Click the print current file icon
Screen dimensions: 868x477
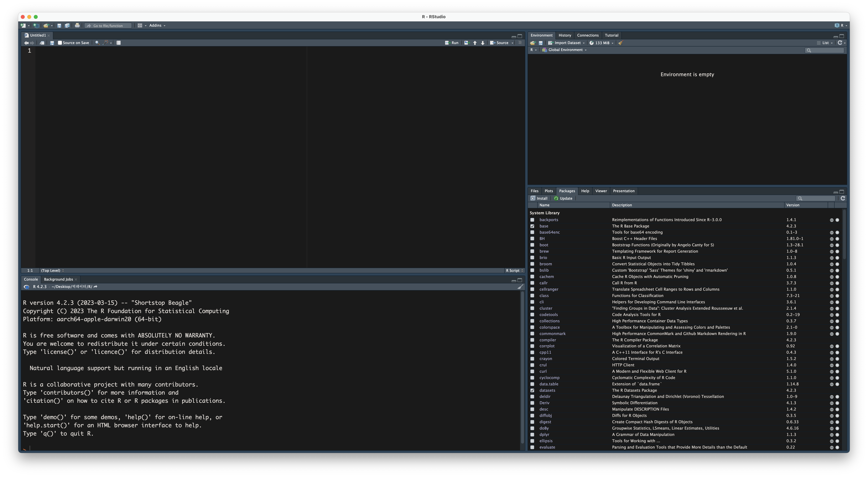pos(77,26)
